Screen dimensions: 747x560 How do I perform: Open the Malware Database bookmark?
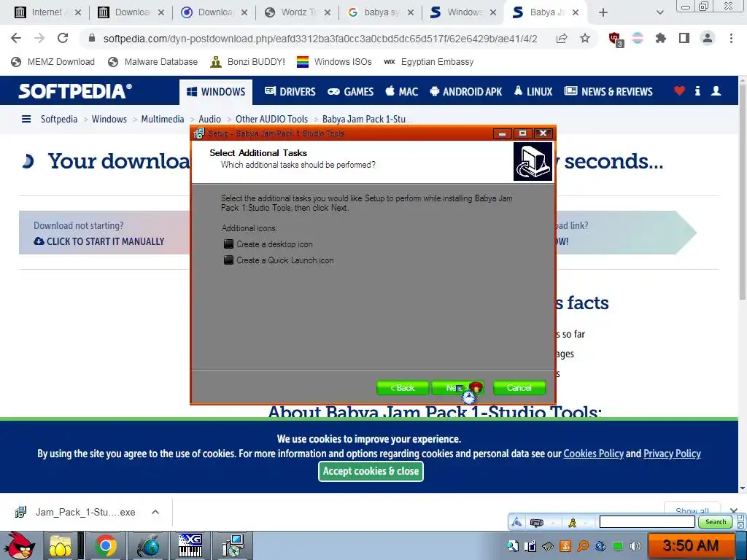(152, 62)
